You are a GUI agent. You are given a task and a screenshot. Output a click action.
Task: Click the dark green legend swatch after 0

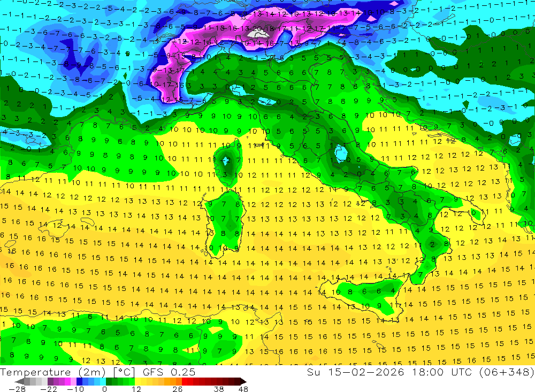109,381
